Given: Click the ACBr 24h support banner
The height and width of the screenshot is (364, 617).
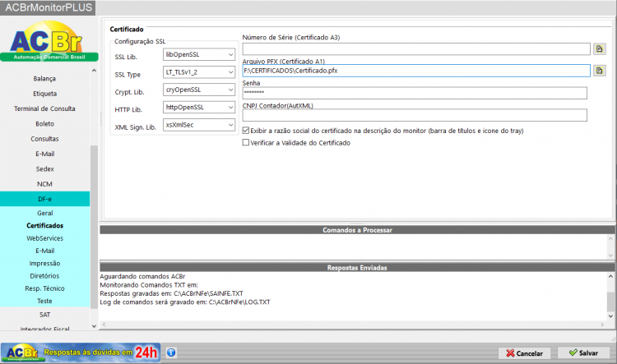Looking at the screenshot, I should tap(81, 352).
